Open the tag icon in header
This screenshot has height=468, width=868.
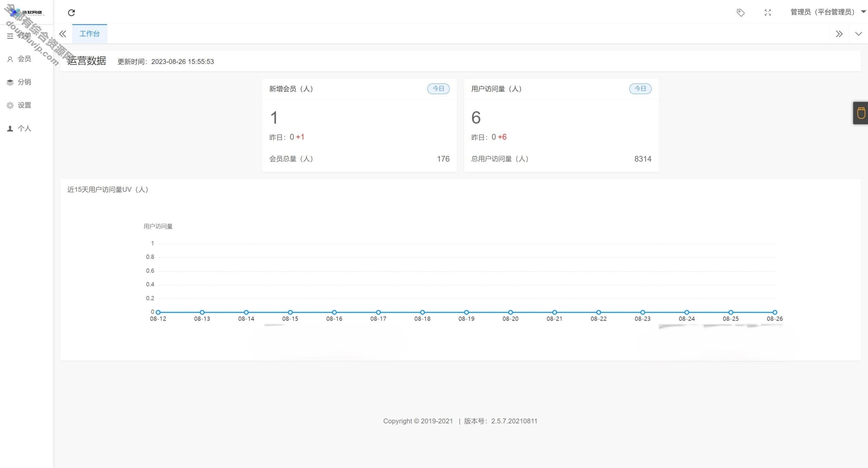tap(741, 13)
